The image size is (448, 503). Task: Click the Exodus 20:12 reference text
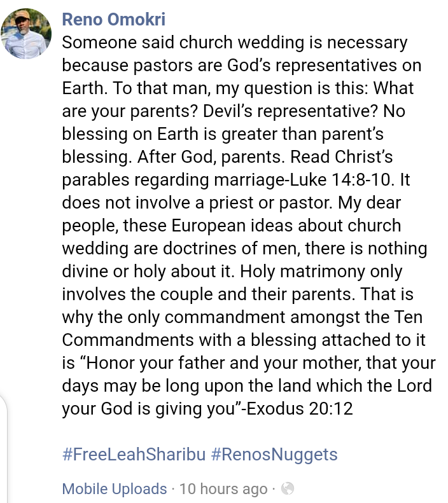coord(300,408)
